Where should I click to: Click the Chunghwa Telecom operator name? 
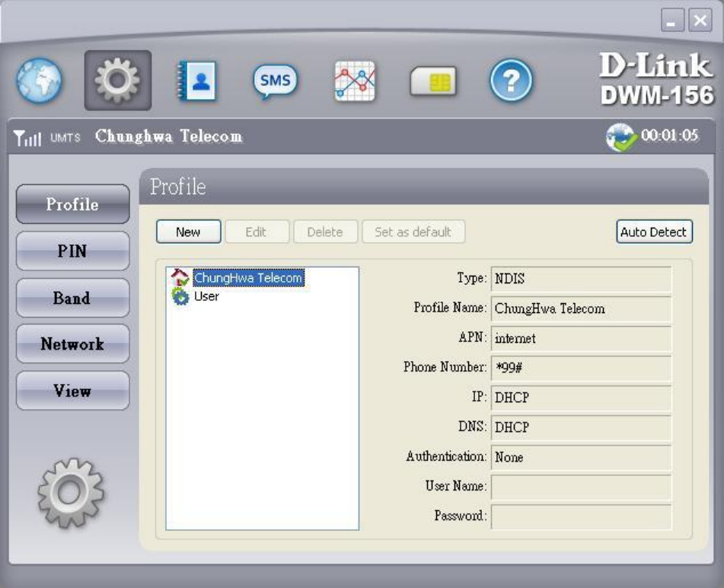coord(168,136)
